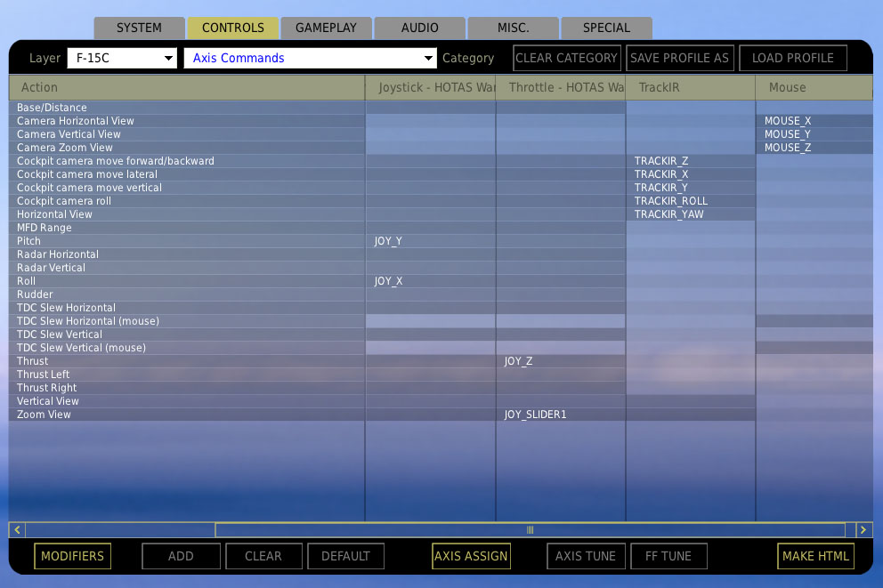Select the Camera Horizontal View action

coord(187,121)
